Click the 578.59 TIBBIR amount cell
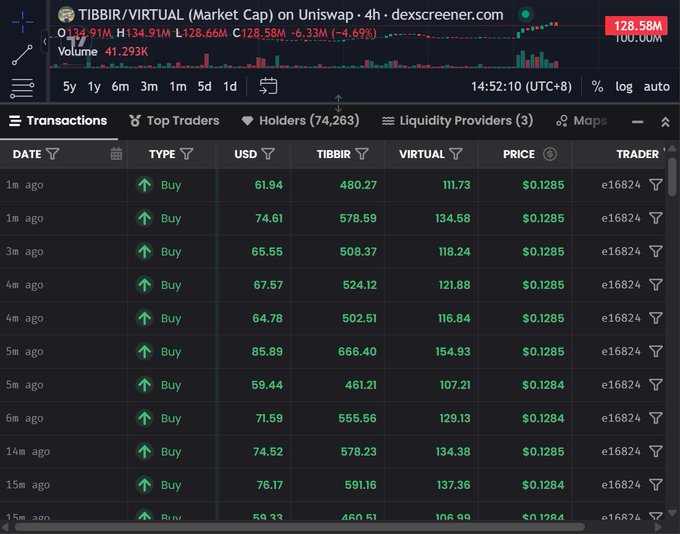680x534 pixels. click(x=358, y=218)
